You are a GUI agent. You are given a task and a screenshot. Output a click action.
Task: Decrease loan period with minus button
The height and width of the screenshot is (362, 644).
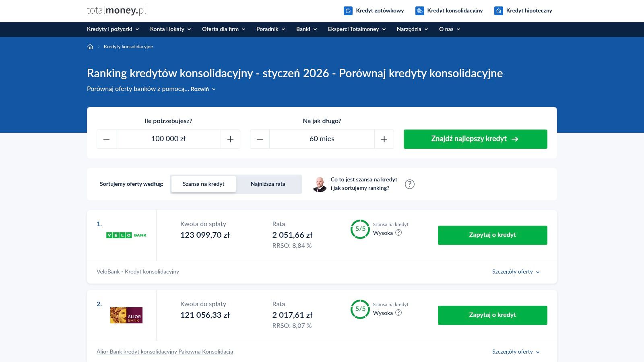260,139
